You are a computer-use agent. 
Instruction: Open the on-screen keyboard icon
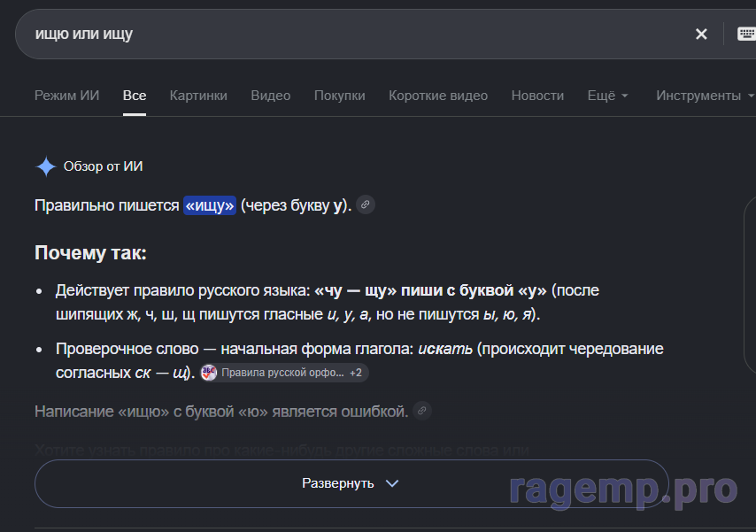coord(747,34)
